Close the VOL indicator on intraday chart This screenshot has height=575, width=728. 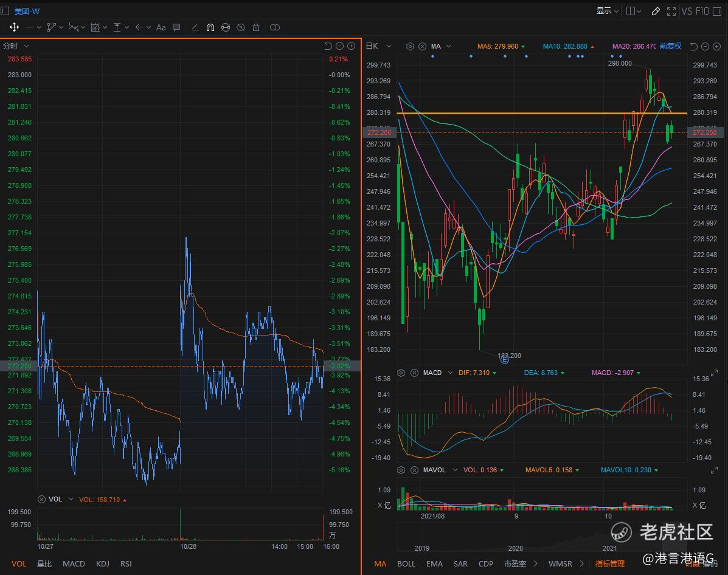click(x=41, y=499)
